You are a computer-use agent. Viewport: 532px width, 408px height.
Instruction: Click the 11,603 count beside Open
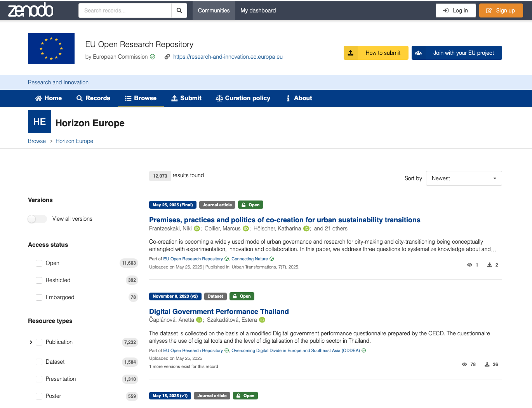[x=129, y=263]
